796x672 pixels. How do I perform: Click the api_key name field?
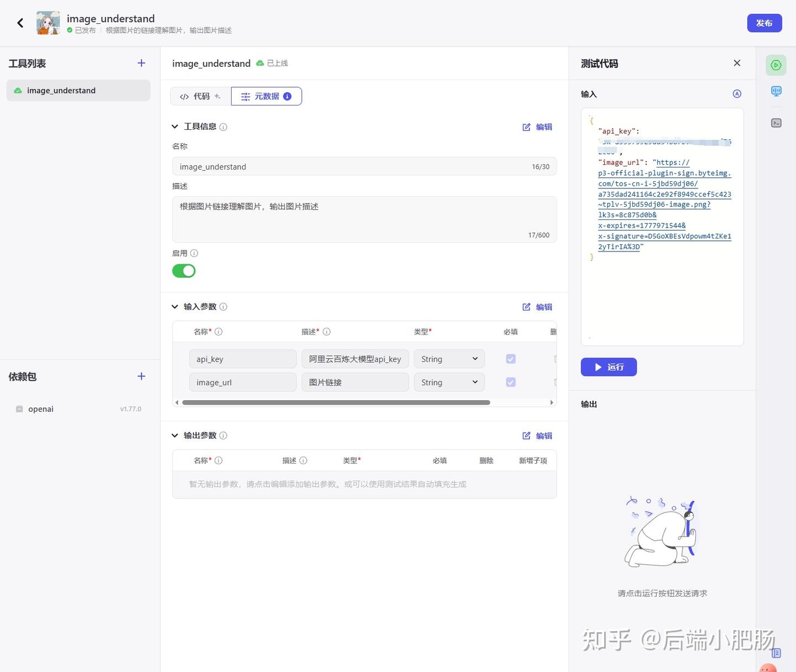tap(243, 359)
